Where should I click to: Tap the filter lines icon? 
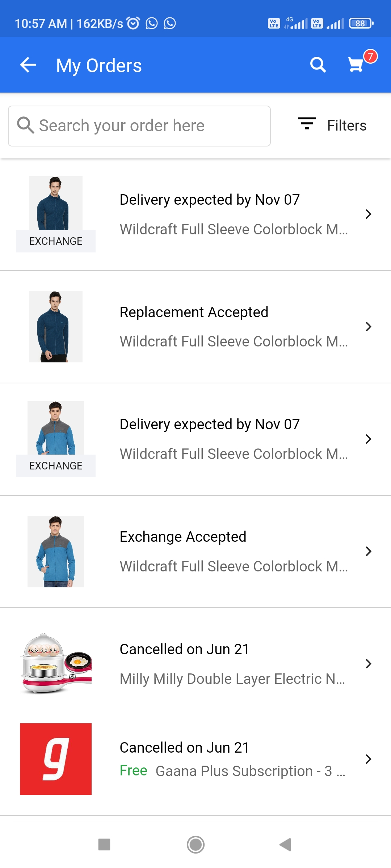tap(307, 124)
